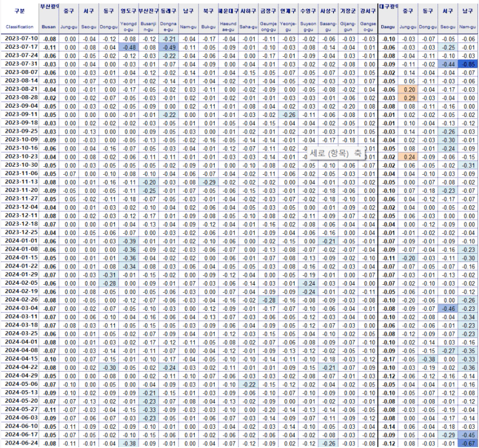Select the -0.67 cell in the 2024-06-24 row
The image size is (479, 448).
pyautogui.click(x=468, y=443)
